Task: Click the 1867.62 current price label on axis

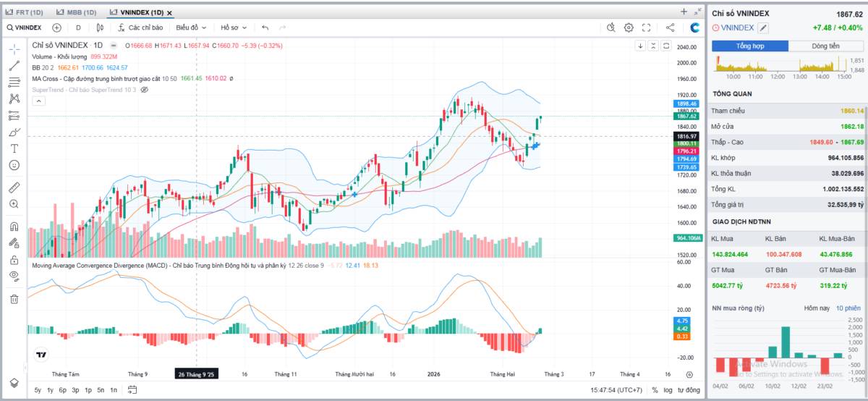Action: [687, 116]
